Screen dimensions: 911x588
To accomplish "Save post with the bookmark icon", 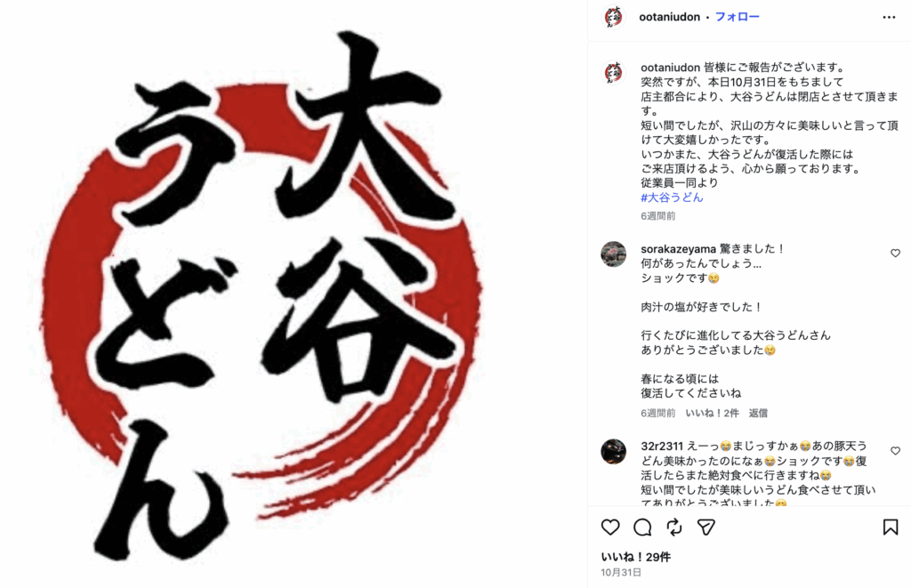I will point(890,527).
